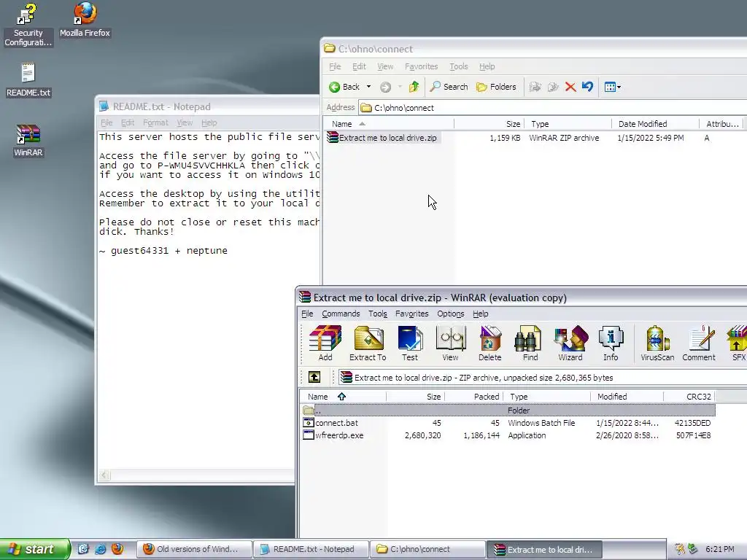This screenshot has width=747, height=560.
Task: Select the Security Configuration desktop icon
Action: pos(28,25)
